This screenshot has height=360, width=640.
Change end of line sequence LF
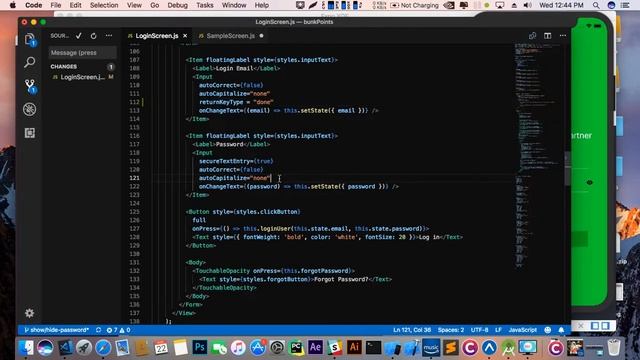tap(498, 330)
